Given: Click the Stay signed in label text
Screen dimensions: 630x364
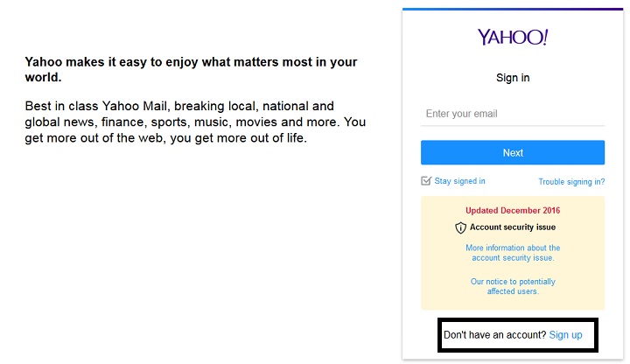Looking at the screenshot, I should point(459,181).
